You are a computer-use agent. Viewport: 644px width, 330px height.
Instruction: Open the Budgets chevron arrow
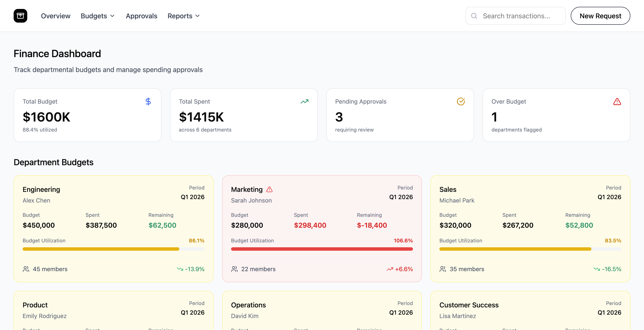(112, 16)
